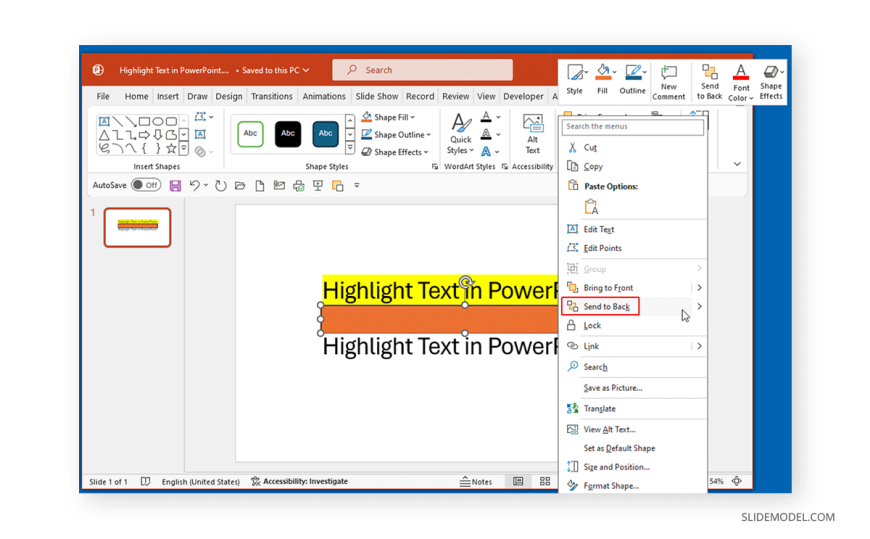The width and height of the screenshot is (870, 539).
Task: Click Translate in the context menu
Action: [x=634, y=409]
